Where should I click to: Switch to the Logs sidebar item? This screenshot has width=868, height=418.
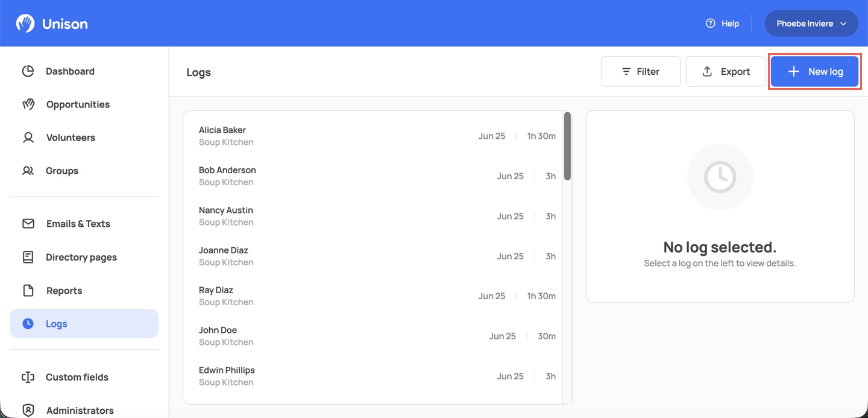coord(84,324)
